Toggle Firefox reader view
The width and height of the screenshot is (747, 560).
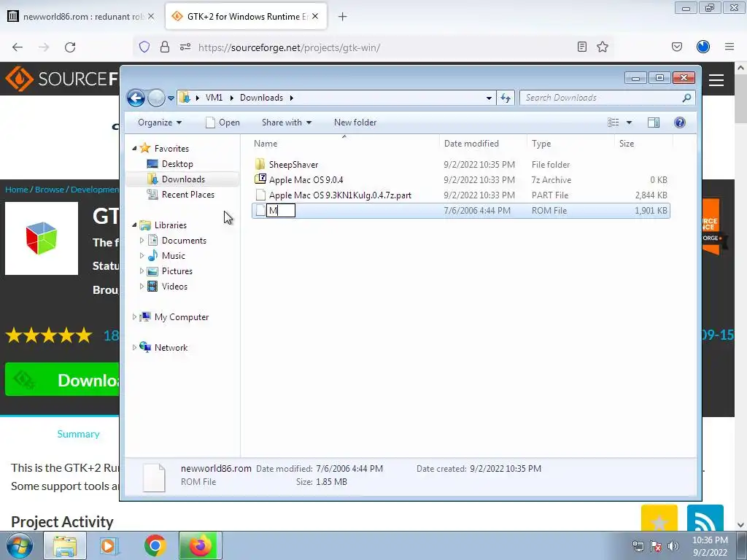pos(581,47)
